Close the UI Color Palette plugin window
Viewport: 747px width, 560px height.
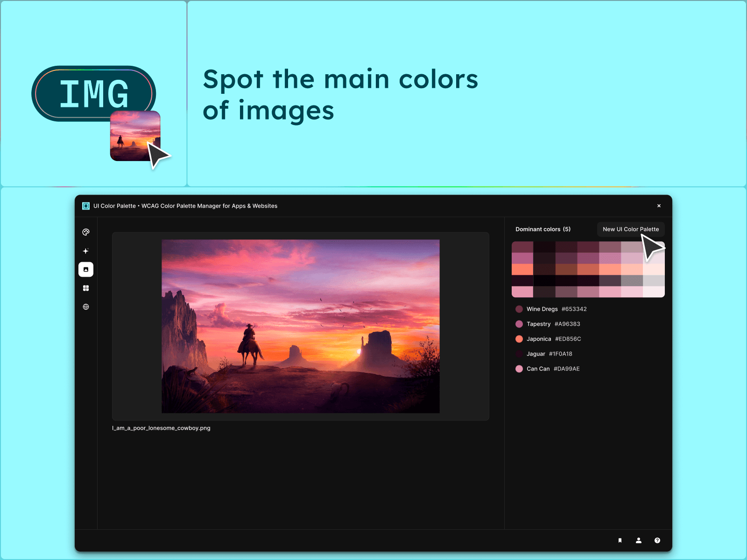(x=659, y=206)
